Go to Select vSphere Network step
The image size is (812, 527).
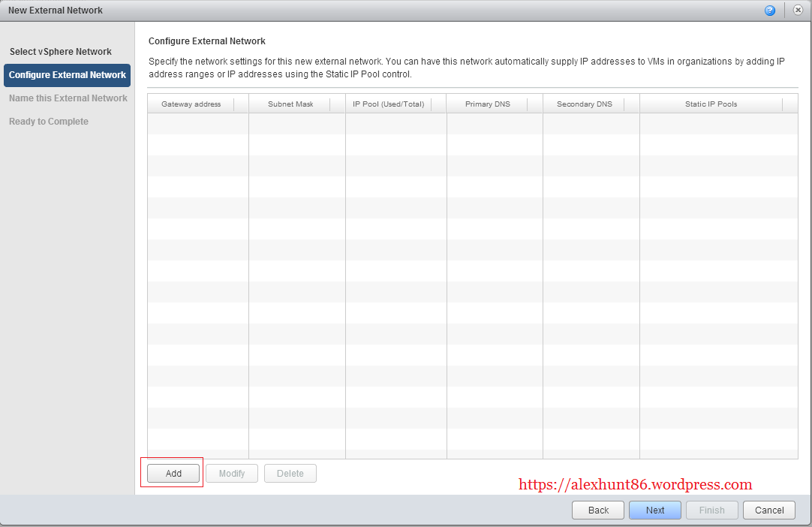pos(61,52)
